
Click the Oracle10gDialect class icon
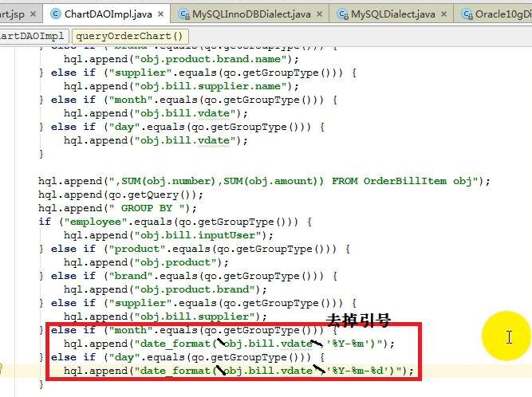click(x=468, y=14)
